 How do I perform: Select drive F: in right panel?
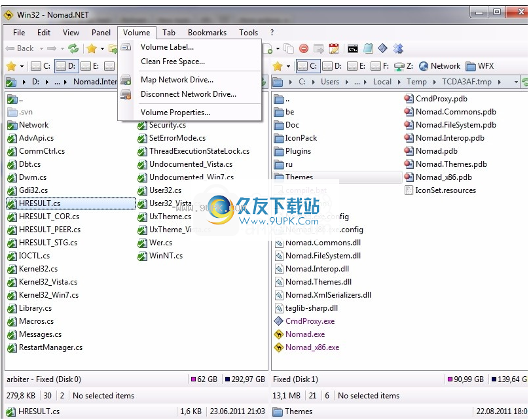[x=380, y=66]
